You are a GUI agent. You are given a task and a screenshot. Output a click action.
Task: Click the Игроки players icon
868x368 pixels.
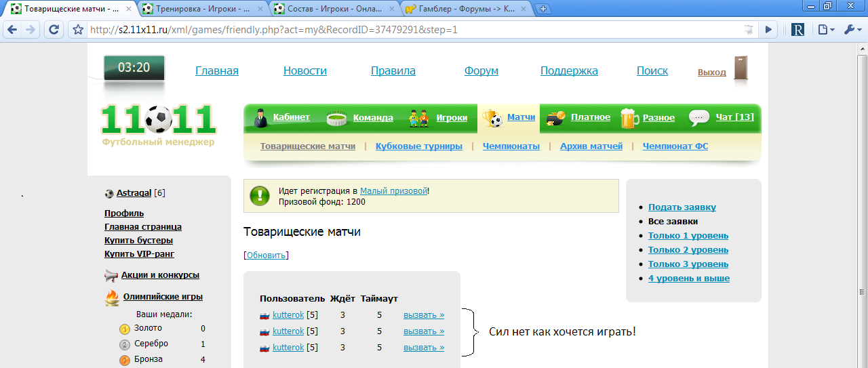(x=419, y=118)
